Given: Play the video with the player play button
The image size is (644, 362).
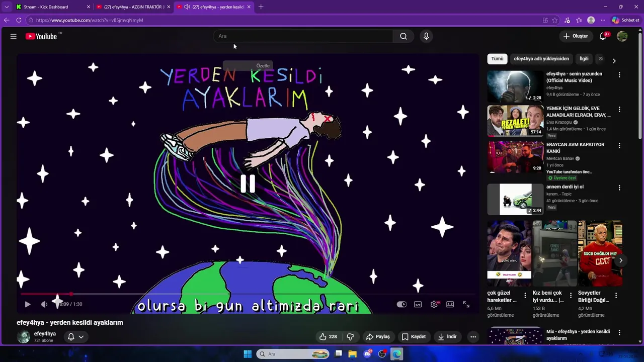Looking at the screenshot, I should tap(28, 304).
